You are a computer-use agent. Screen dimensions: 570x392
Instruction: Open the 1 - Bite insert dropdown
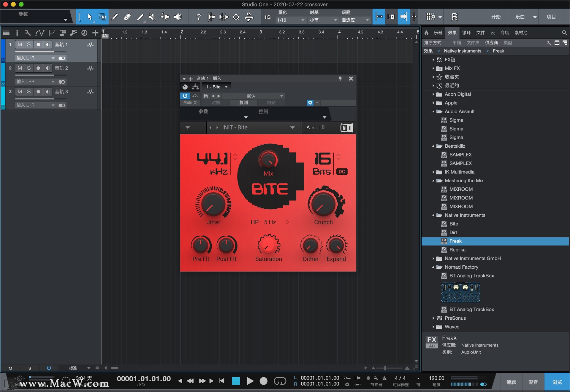point(216,87)
